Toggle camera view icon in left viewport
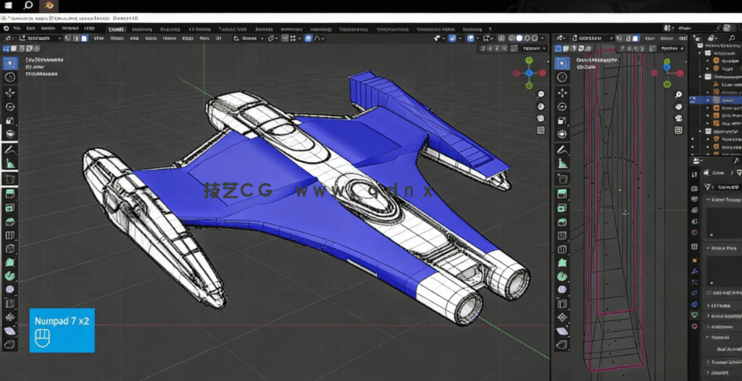Viewport: 742px width, 381px height. coord(540,118)
